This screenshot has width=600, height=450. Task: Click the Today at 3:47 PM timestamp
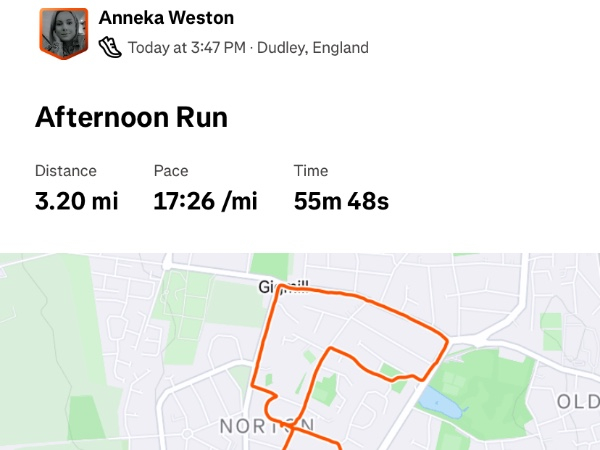point(186,47)
